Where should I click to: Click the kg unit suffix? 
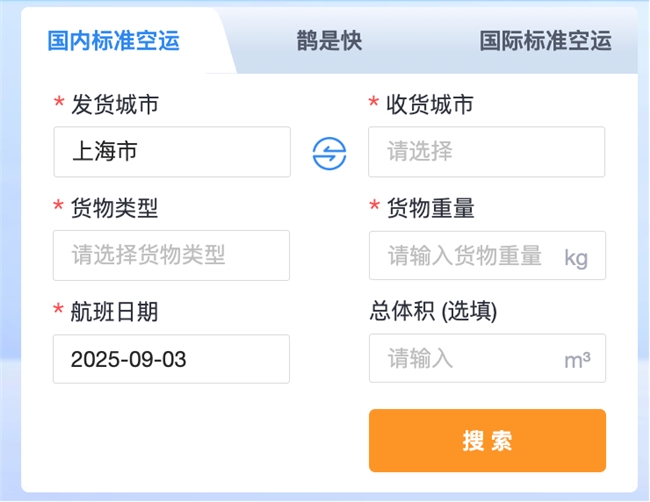click(x=576, y=257)
